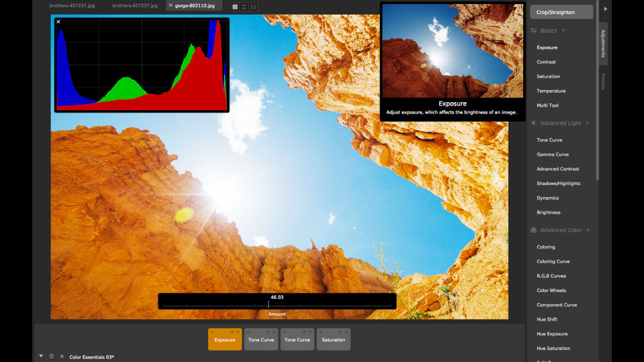Switch to the split comparison view icon
Viewport: 644px width, 362px height.
[x=244, y=7]
